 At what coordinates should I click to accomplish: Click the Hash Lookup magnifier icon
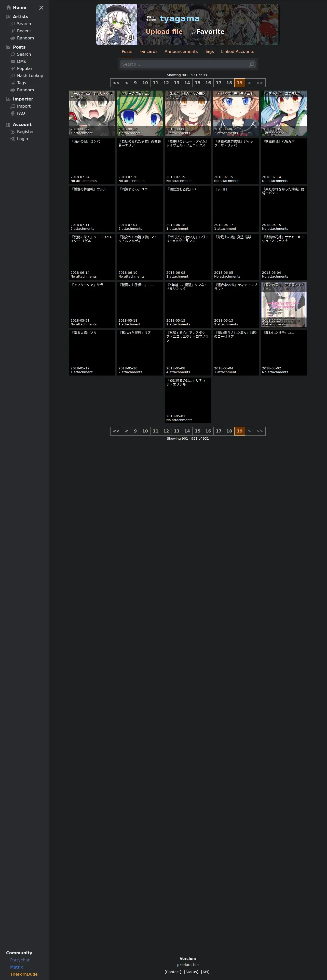[x=13, y=76]
